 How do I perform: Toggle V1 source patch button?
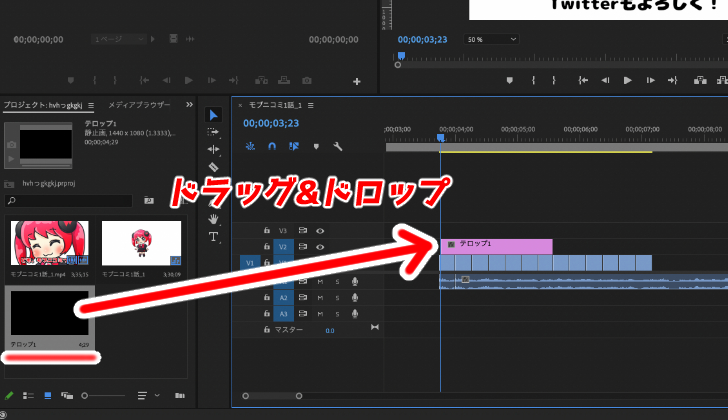point(250,263)
